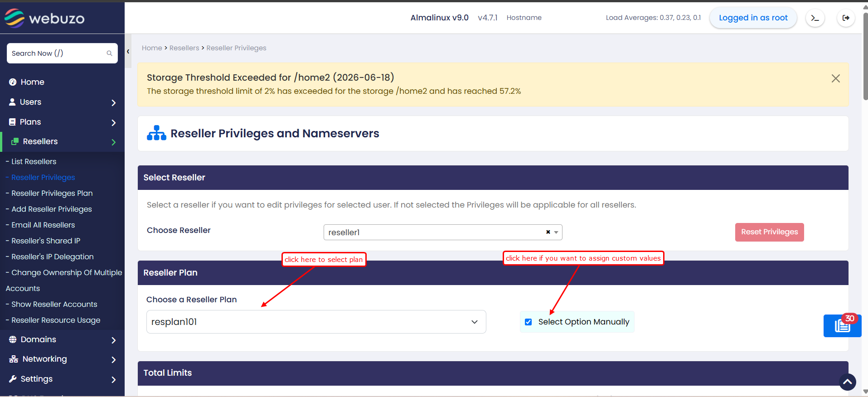Image resolution: width=868 pixels, height=397 pixels.
Task: Clear the selected reseller1 with x
Action: (x=548, y=232)
